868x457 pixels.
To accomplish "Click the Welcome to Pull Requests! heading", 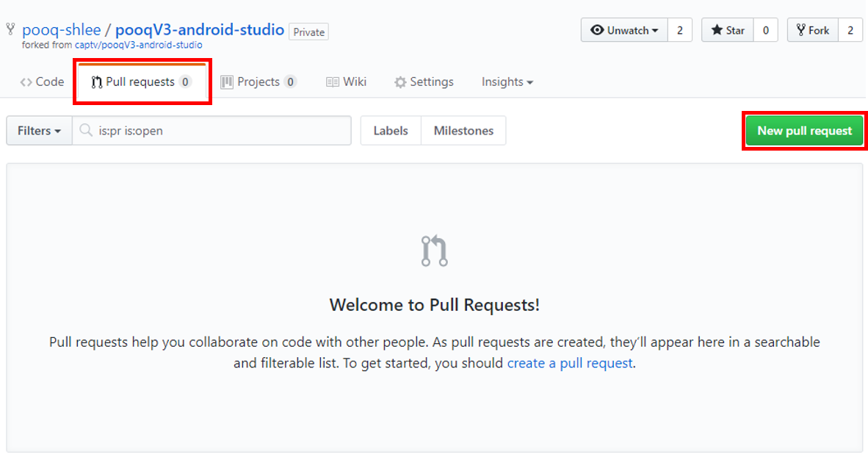I will 435,305.
